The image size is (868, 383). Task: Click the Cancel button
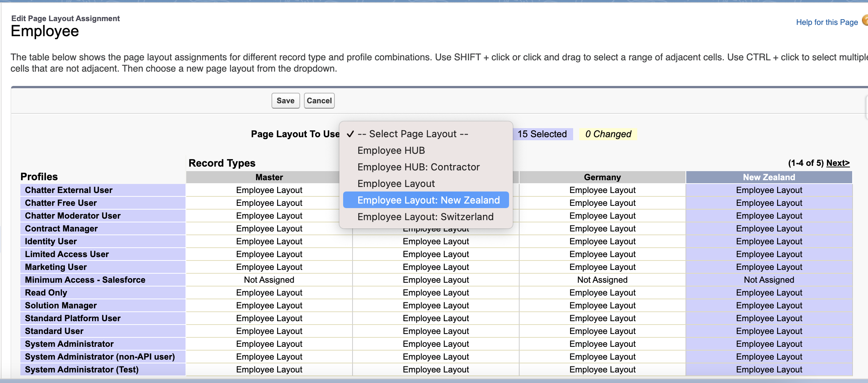[319, 101]
